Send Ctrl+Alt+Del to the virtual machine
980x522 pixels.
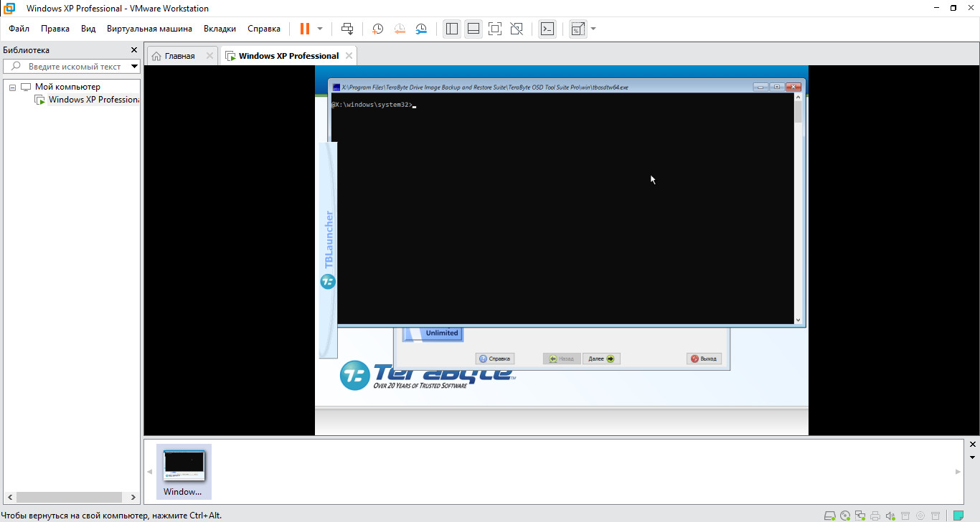[347, 29]
